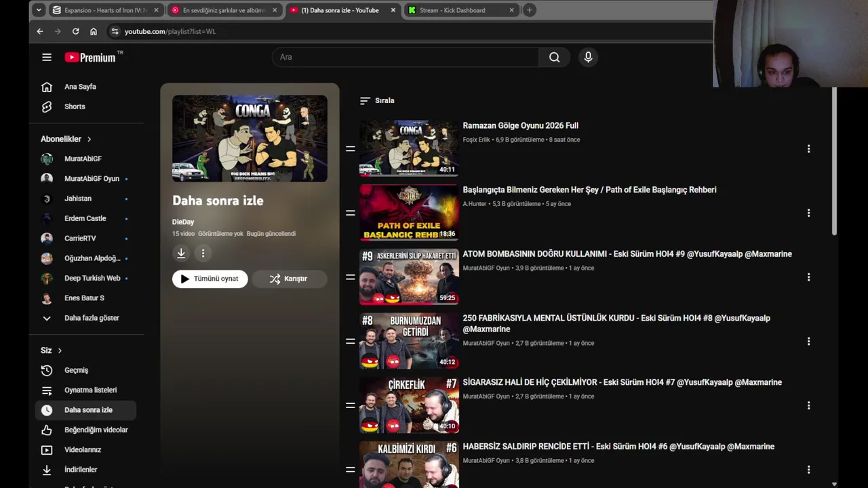The width and height of the screenshot is (868, 488).
Task: Grab reorder handle of HOI4 #9 video
Action: coord(351,277)
